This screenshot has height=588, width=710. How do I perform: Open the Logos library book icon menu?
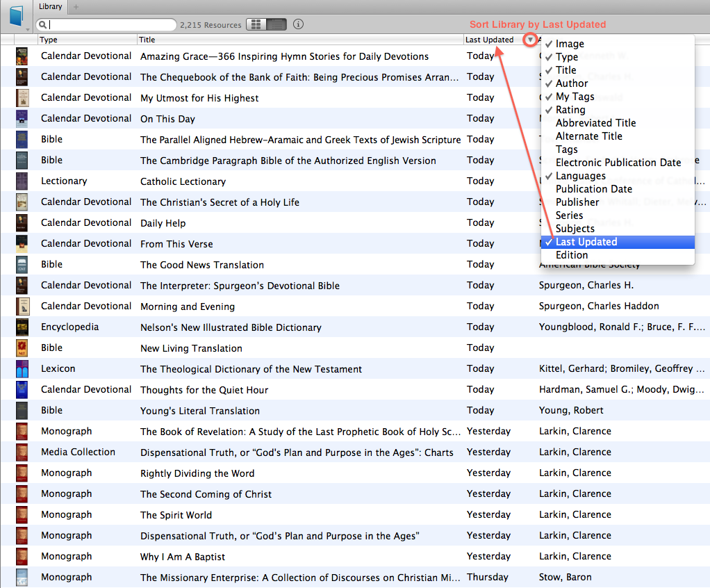16,16
